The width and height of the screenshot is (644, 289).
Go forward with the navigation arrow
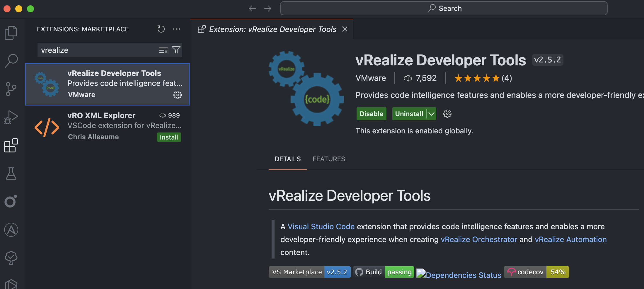pos(268,8)
